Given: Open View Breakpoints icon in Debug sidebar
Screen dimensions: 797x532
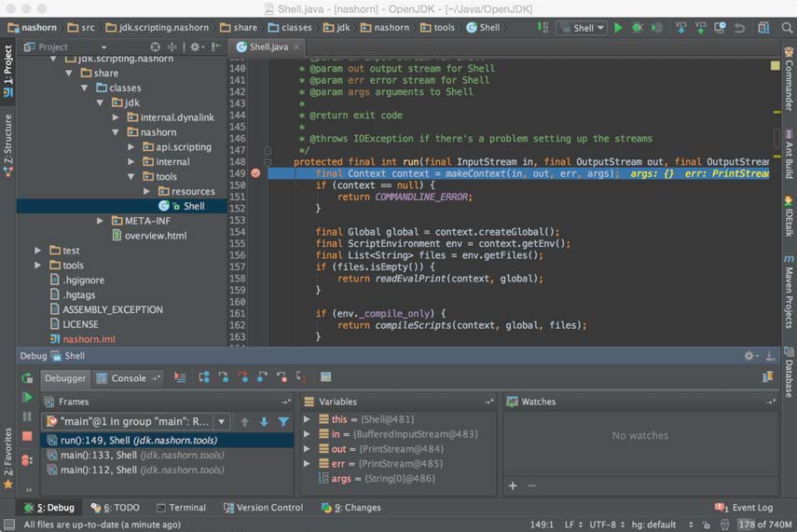Looking at the screenshot, I should click(x=27, y=460).
